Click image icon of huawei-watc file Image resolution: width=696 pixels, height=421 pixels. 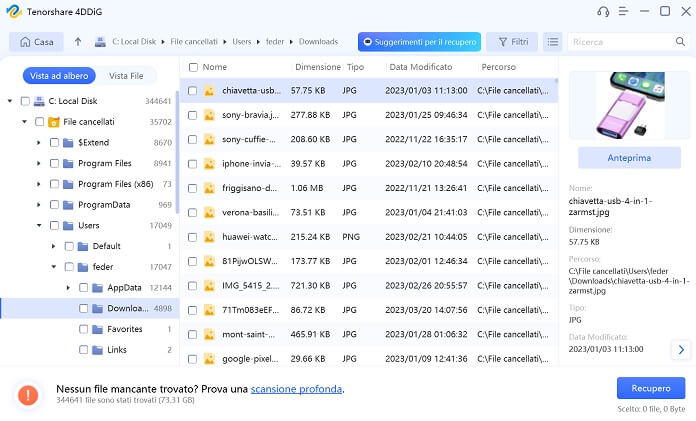coord(209,237)
